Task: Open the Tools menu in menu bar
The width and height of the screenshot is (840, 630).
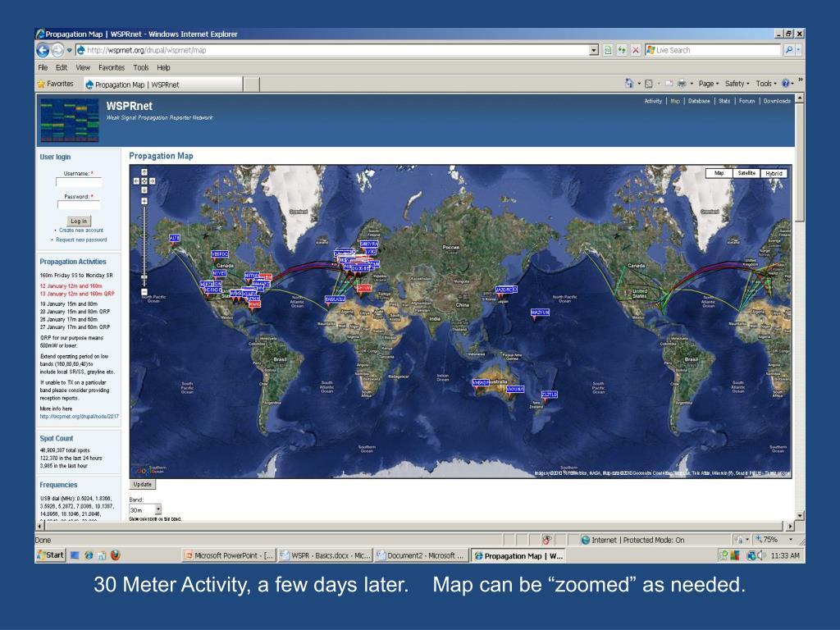Action: point(141,67)
